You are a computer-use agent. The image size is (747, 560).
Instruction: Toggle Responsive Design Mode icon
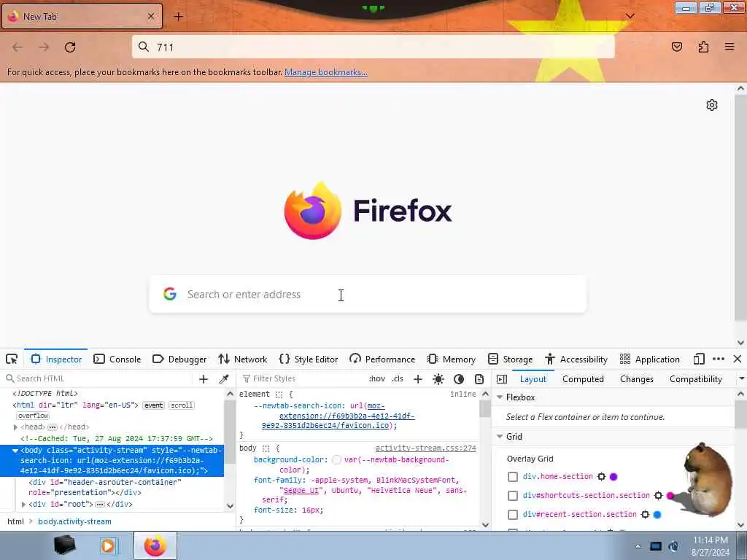tap(699, 359)
